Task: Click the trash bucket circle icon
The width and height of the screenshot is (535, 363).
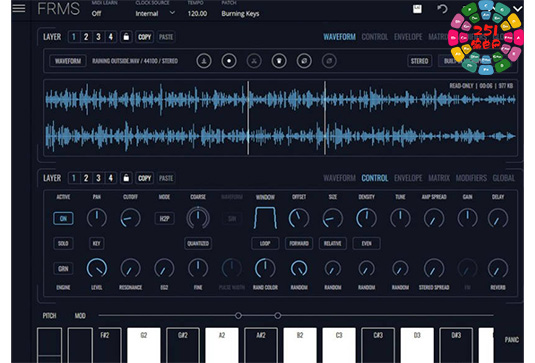Action: tap(279, 61)
